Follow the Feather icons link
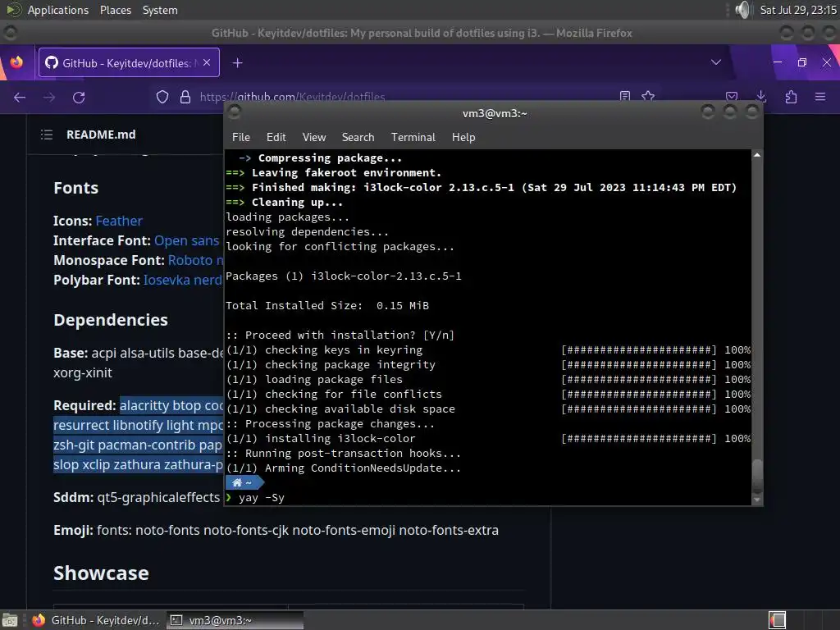This screenshot has width=840, height=630. pos(119,221)
